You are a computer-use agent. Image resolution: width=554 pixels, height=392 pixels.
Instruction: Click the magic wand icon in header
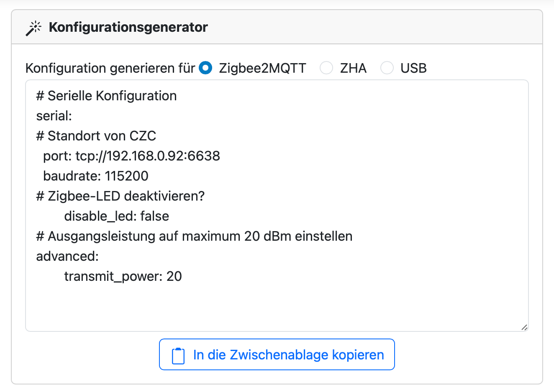click(33, 28)
